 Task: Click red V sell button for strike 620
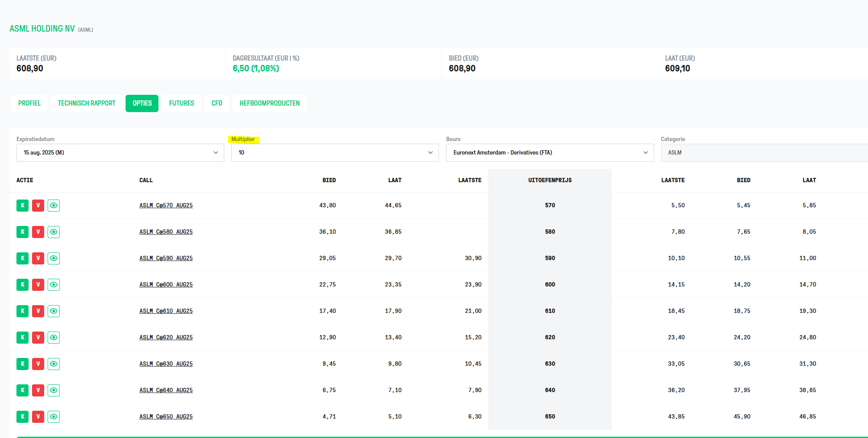point(38,338)
